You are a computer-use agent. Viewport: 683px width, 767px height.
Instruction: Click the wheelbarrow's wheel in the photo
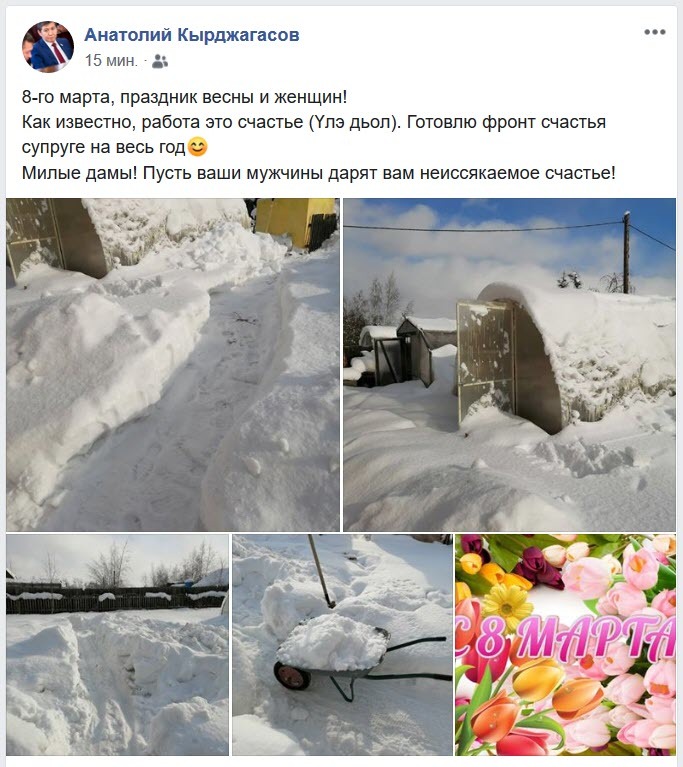(292, 676)
